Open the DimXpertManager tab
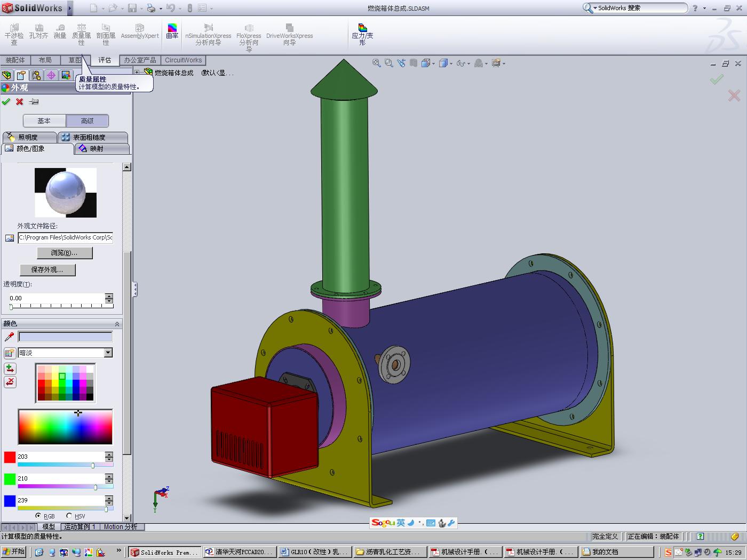The height and width of the screenshot is (560, 747). click(51, 75)
